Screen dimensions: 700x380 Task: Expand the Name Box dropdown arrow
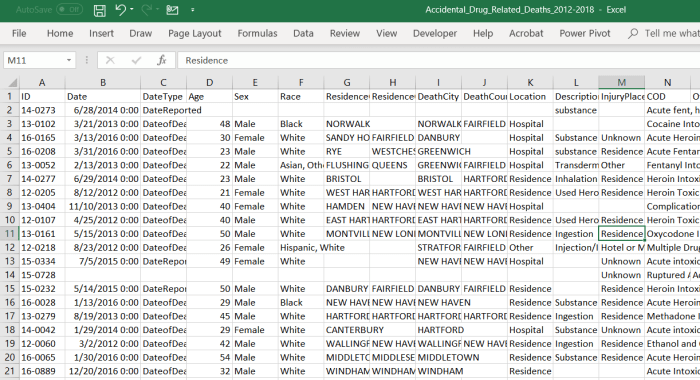(x=69, y=60)
